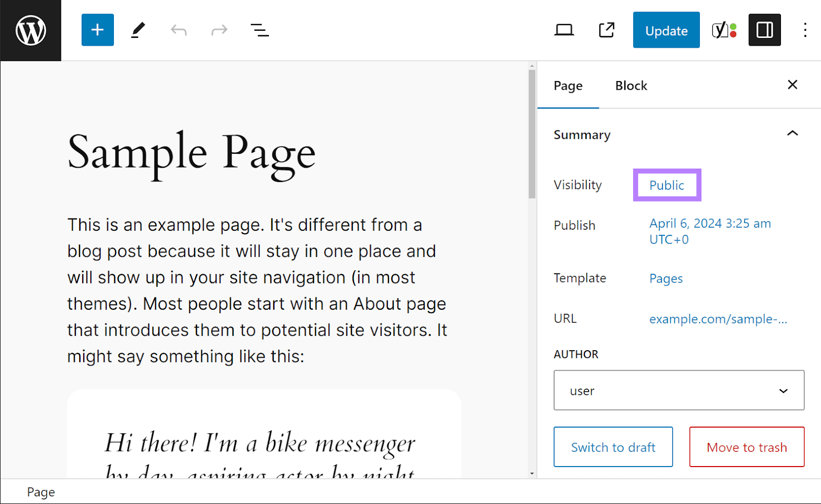The width and height of the screenshot is (821, 504).
Task: Collapse the Summary section
Action: [x=792, y=134]
